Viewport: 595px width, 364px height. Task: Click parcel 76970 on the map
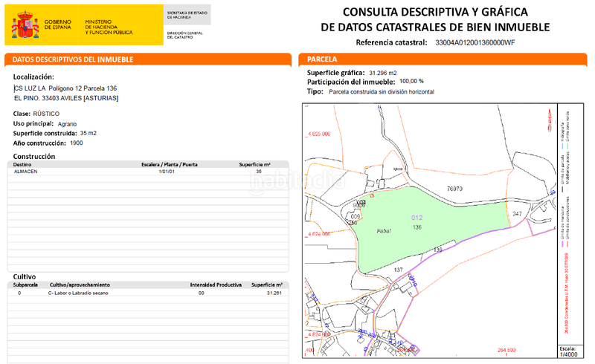click(x=454, y=189)
